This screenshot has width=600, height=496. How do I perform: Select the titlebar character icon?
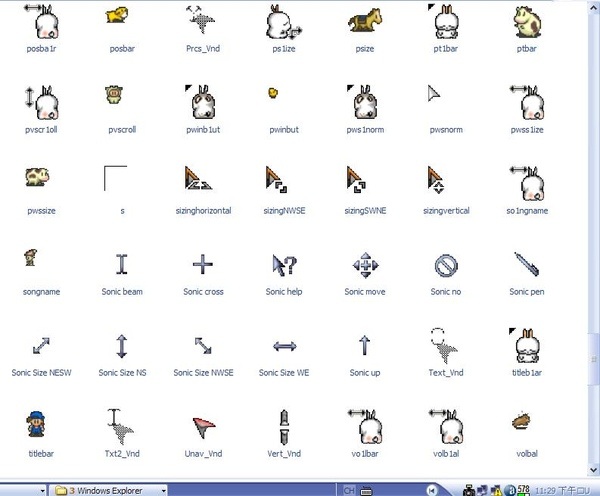click(x=36, y=424)
